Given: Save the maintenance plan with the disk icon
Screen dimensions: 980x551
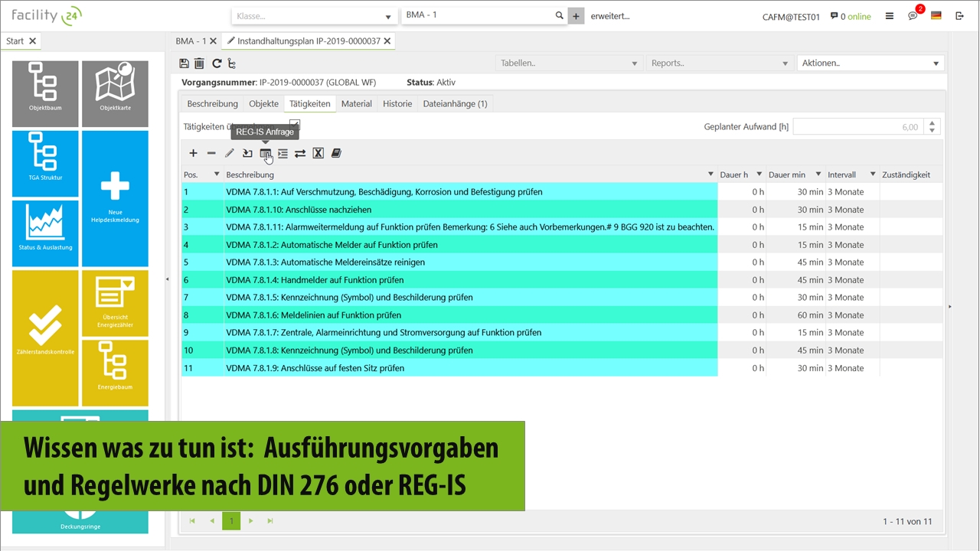Looking at the screenshot, I should click(184, 64).
